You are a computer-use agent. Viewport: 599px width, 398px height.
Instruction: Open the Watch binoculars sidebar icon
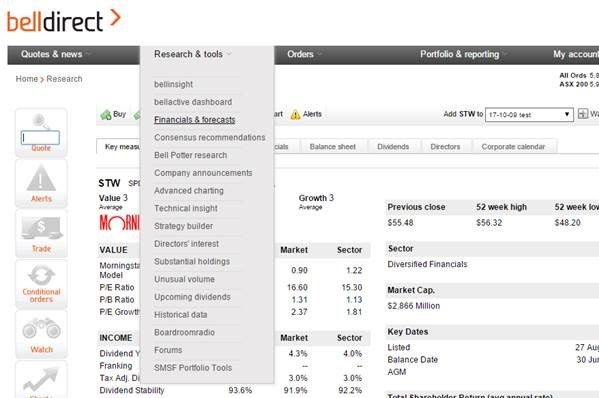pyautogui.click(x=41, y=329)
